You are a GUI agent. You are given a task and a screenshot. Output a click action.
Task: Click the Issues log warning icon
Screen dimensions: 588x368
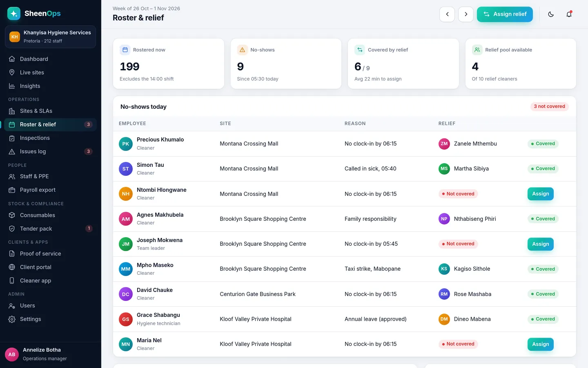coord(12,152)
